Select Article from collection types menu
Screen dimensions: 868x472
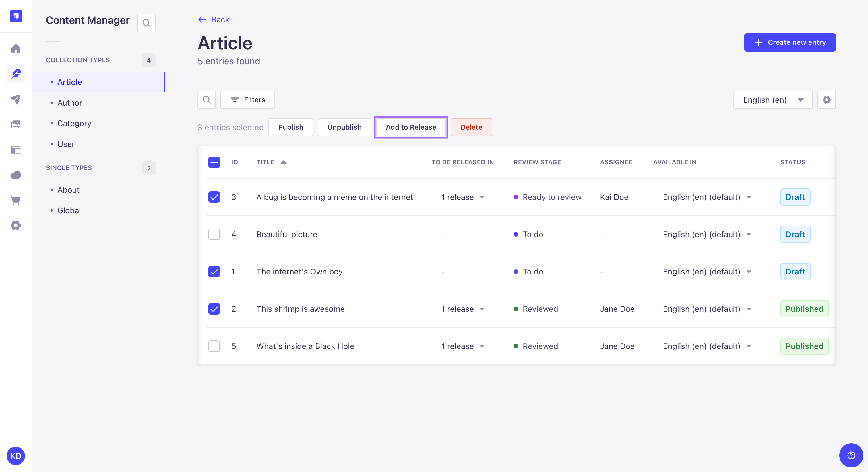[69, 81]
